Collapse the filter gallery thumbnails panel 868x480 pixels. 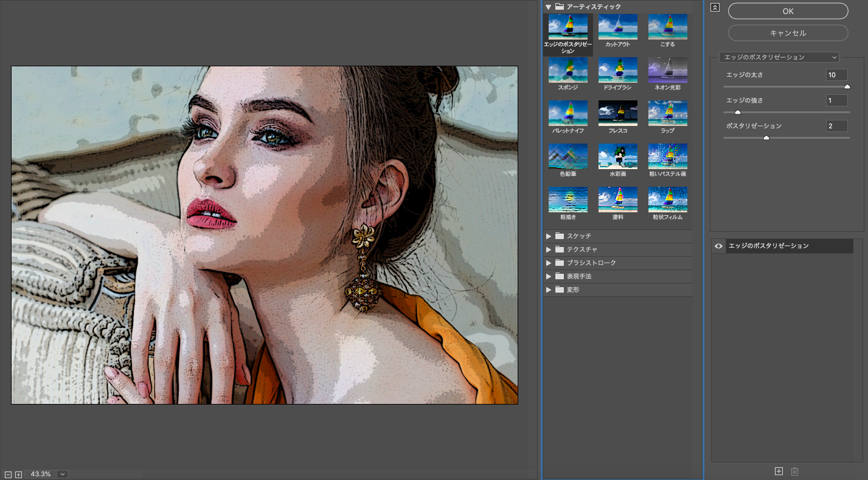point(715,8)
